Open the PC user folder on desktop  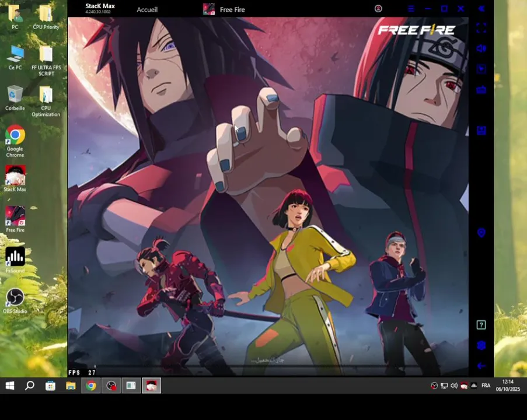pos(15,16)
